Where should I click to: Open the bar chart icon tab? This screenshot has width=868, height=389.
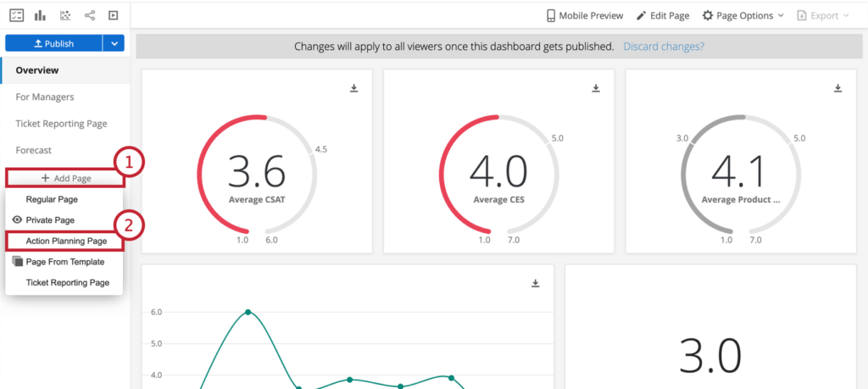[x=41, y=15]
